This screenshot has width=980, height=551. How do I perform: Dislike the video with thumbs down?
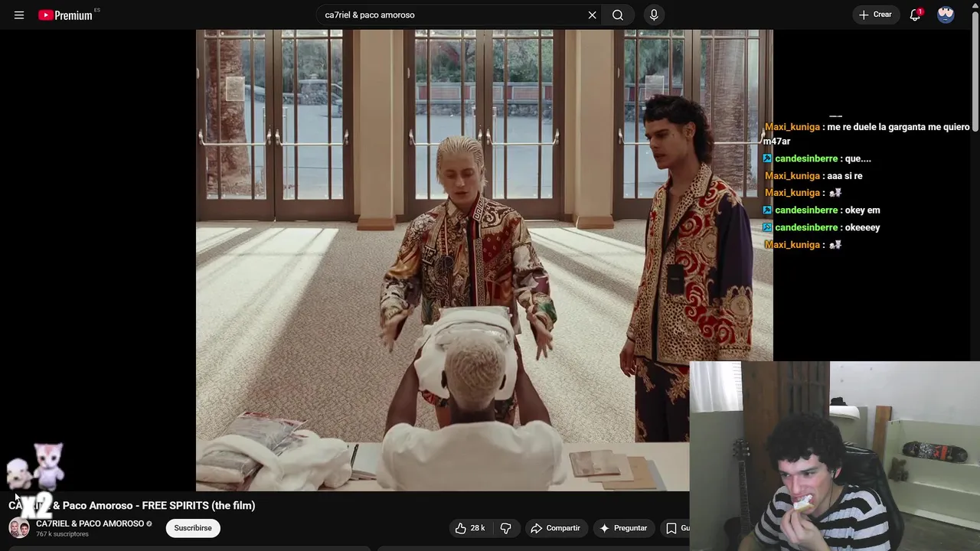coord(506,528)
